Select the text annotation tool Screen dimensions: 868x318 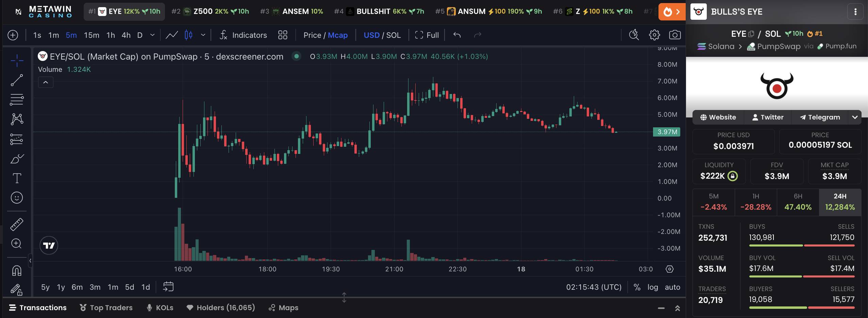[x=17, y=178]
